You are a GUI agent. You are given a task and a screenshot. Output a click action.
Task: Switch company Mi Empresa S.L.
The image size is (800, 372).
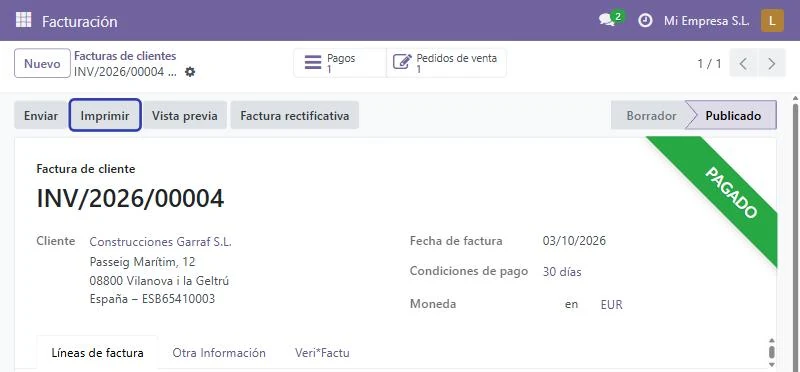707,21
